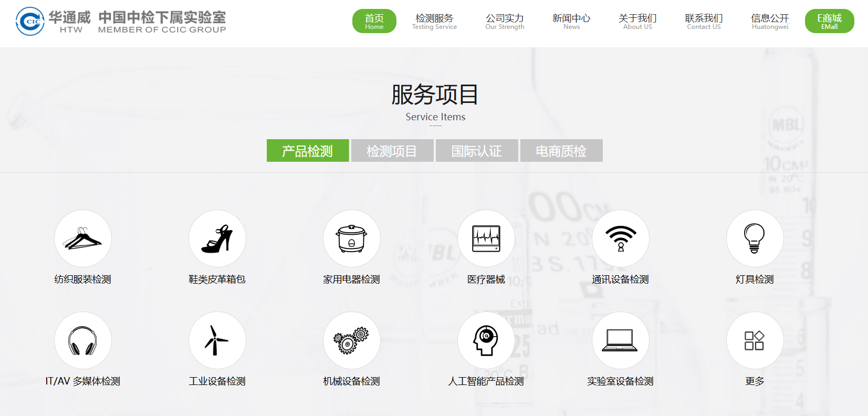Switch to the 产品检测 tab
This screenshot has width=868, height=416.
pos(308,151)
